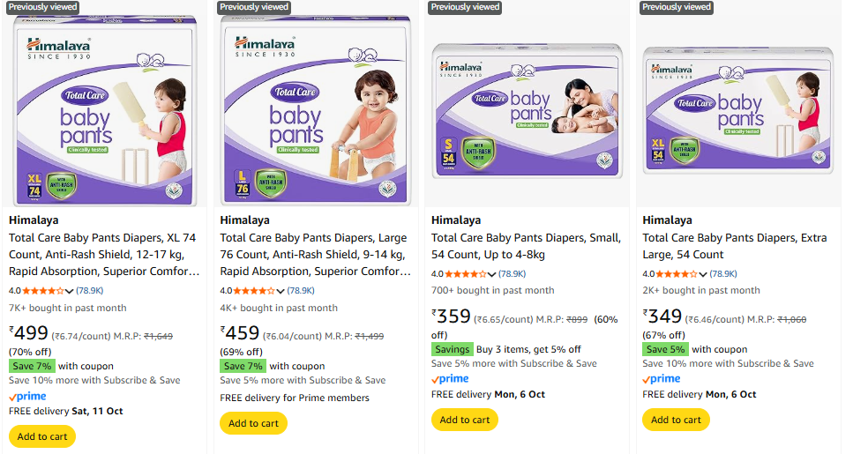Viewport: 868px width, 454px height.
Task: Click Prime logo under Small 54 Count diapers
Action: (450, 379)
